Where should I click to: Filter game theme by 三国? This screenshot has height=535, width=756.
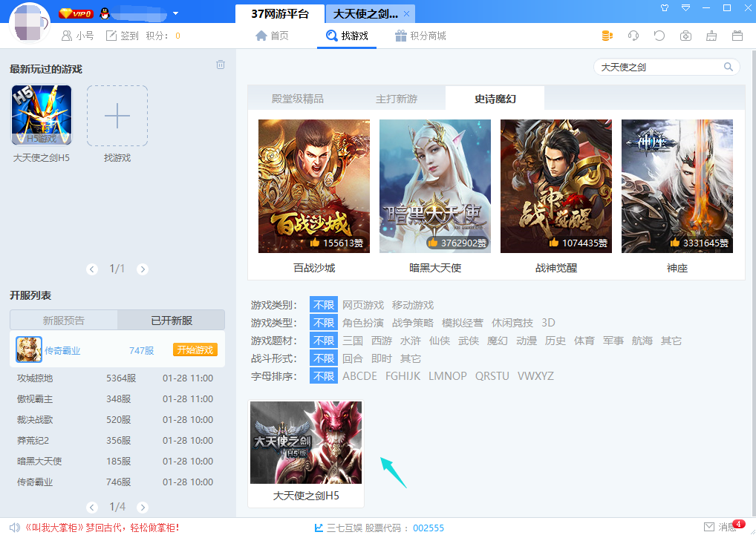[x=353, y=341]
